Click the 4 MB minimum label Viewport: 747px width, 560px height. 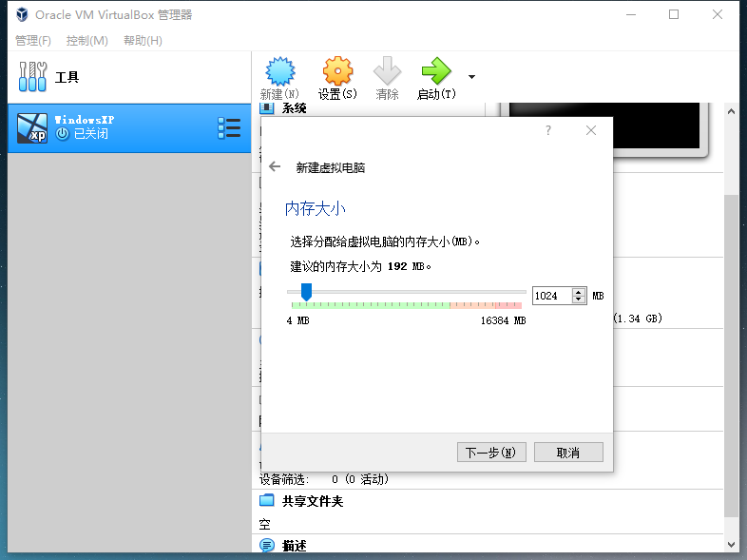(x=297, y=320)
